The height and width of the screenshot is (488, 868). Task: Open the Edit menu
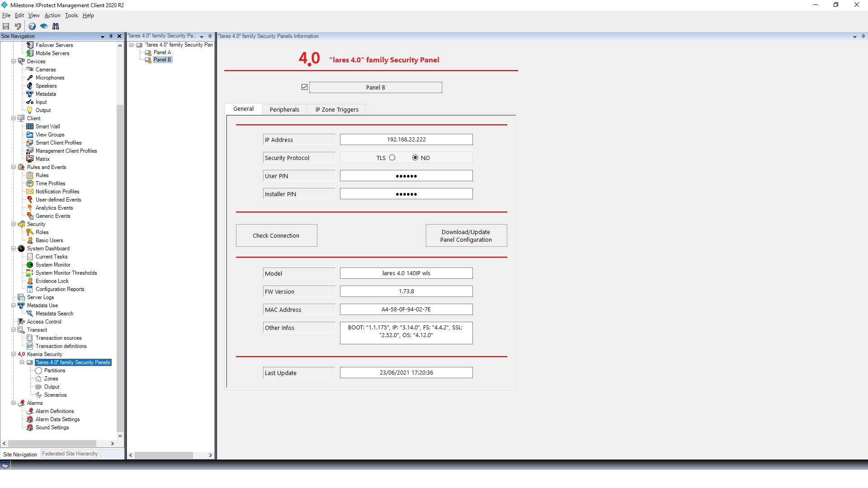(x=19, y=15)
